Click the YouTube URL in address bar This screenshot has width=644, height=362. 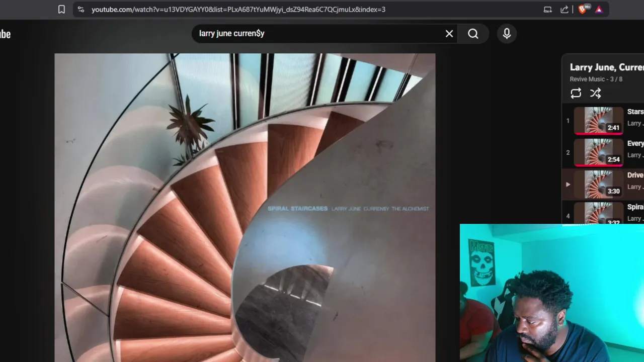point(238,9)
